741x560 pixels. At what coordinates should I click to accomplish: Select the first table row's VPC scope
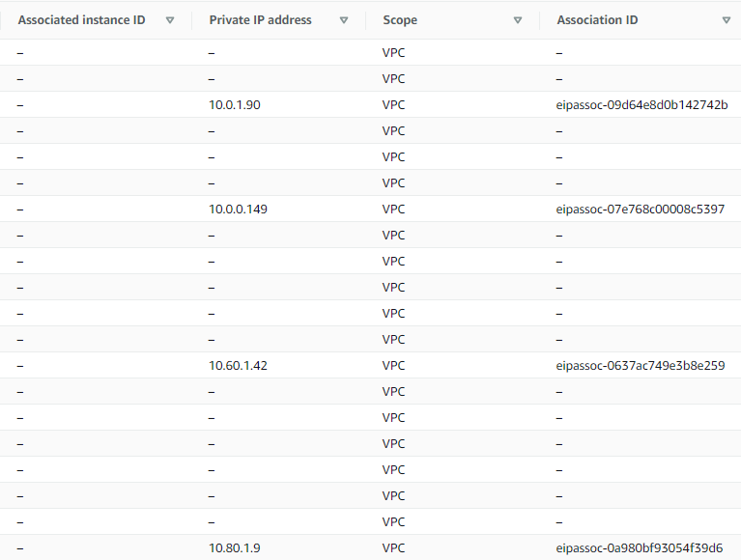[x=393, y=52]
